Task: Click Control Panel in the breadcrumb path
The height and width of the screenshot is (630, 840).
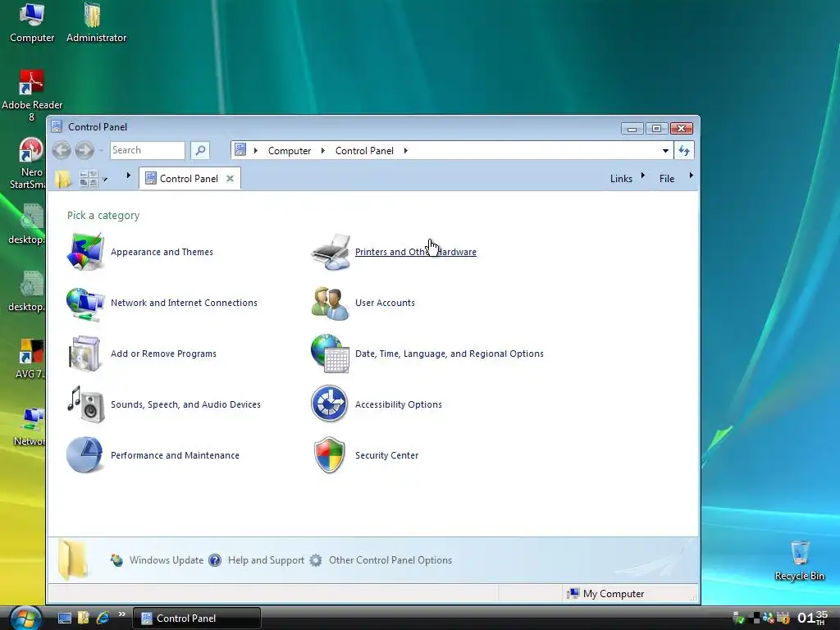Action: pos(364,151)
